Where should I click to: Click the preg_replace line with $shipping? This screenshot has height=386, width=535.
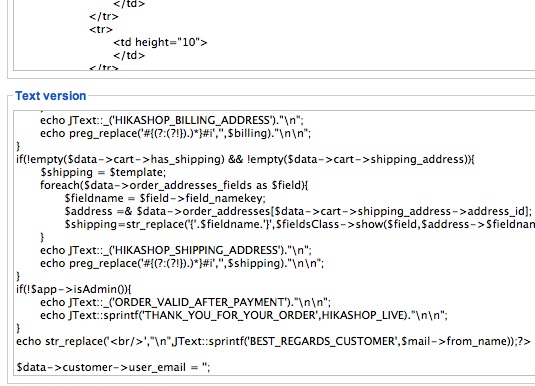point(182,263)
